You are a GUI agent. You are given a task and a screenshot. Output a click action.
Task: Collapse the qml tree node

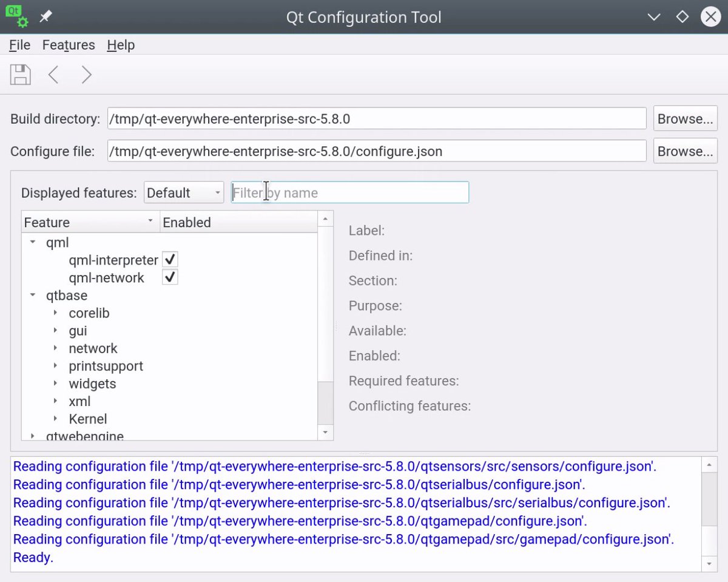click(x=33, y=243)
